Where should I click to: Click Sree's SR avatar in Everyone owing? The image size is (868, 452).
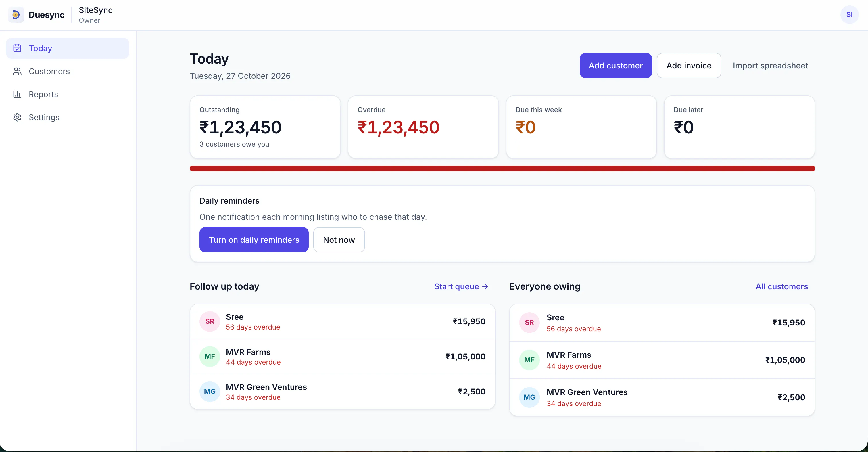pos(529,323)
